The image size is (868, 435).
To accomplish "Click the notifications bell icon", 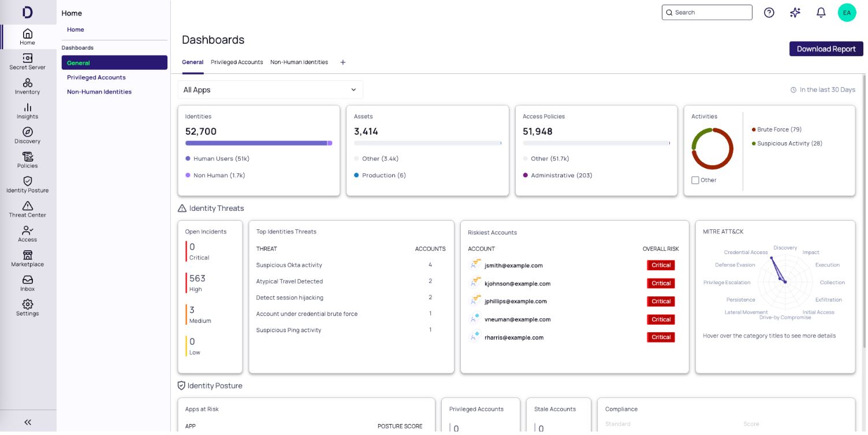I will 821,12.
